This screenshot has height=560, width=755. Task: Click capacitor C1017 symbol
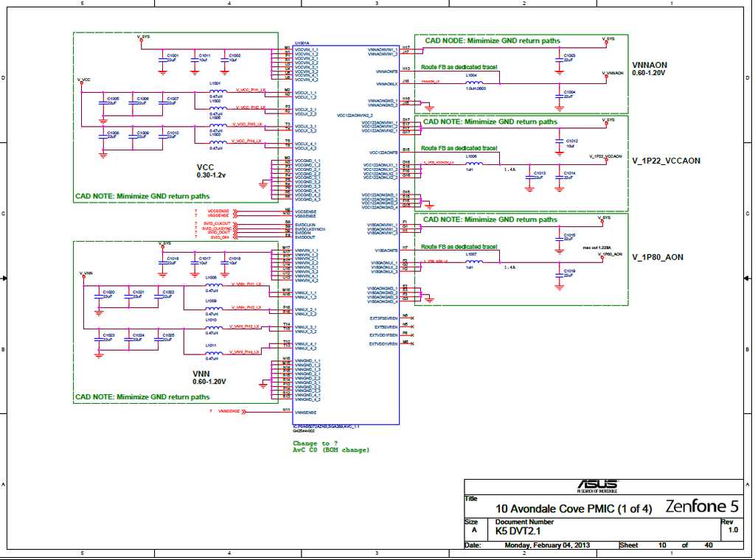point(195,262)
